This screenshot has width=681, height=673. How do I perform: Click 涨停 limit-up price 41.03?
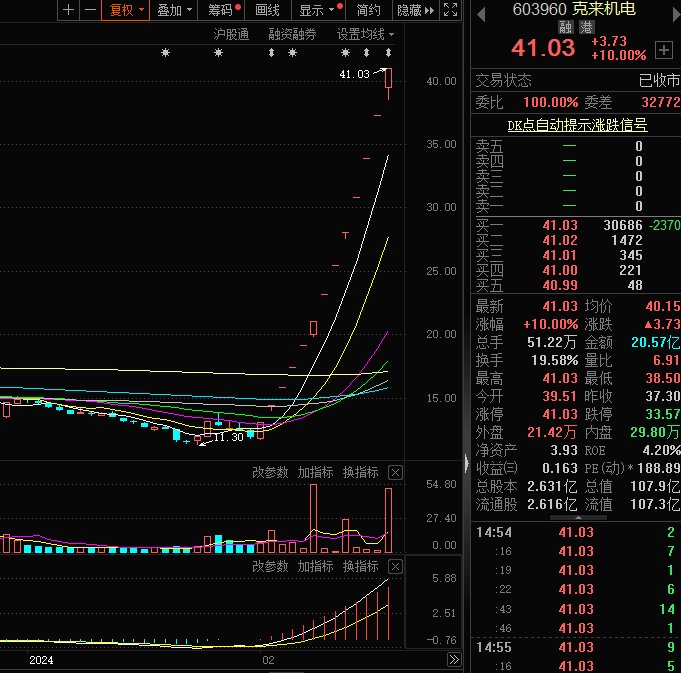pyautogui.click(x=560, y=414)
